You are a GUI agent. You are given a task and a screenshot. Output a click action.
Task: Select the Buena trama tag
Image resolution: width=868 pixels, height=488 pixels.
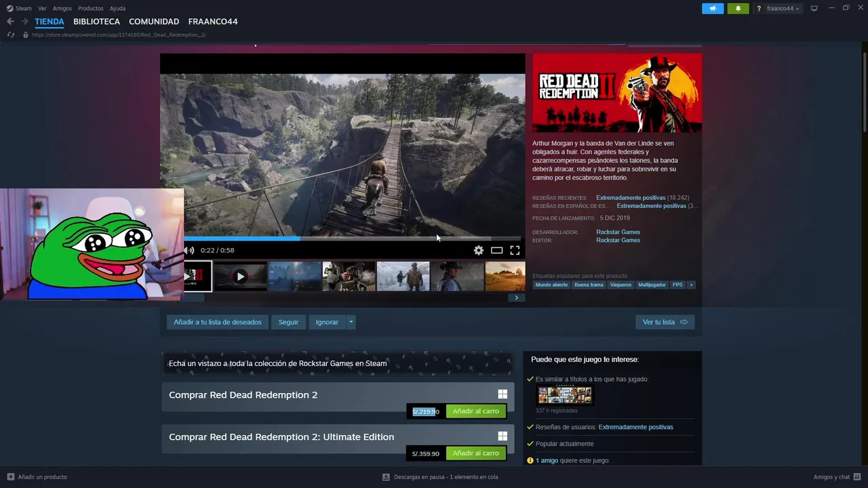pyautogui.click(x=589, y=285)
